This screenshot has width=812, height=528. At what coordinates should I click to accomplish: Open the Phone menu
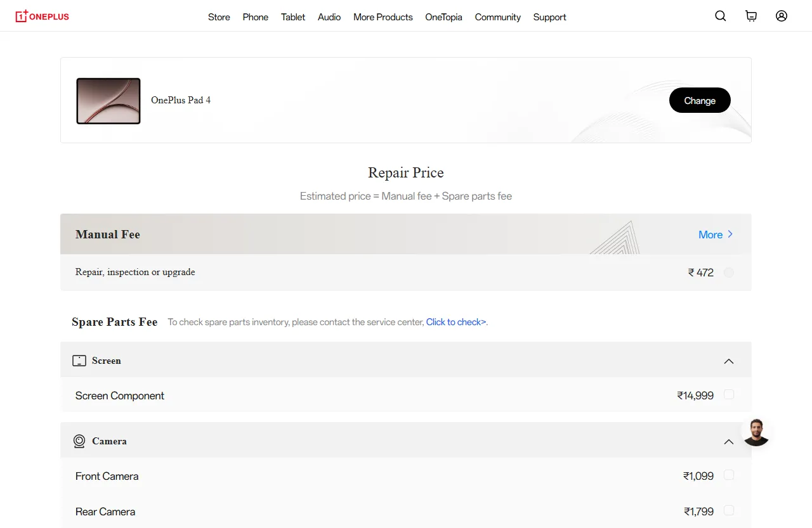pos(256,17)
